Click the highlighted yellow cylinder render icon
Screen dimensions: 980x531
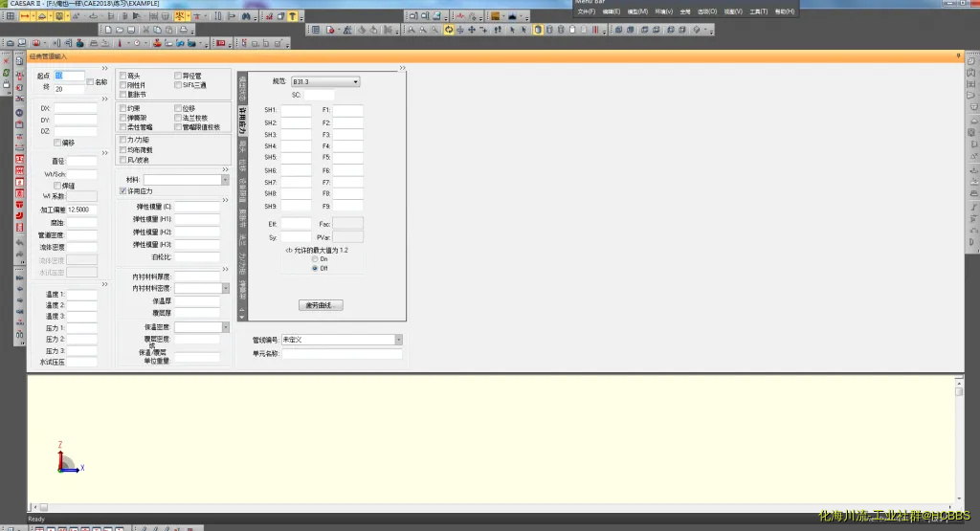point(537,30)
